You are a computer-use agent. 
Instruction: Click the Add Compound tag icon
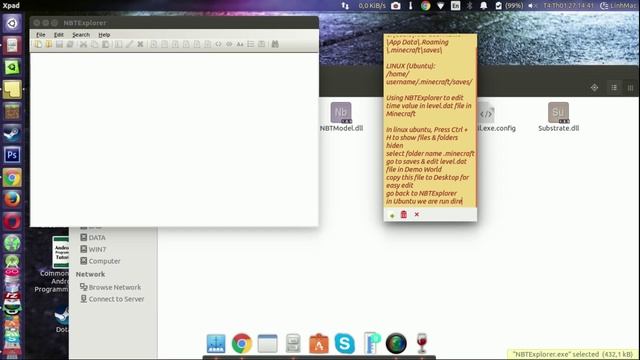261,44
